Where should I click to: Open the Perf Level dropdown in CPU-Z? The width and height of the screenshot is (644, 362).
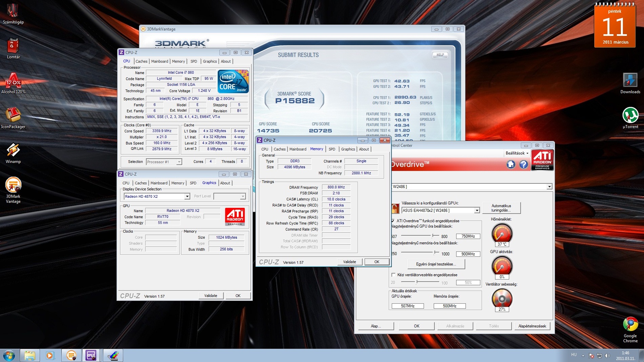pyautogui.click(x=243, y=196)
